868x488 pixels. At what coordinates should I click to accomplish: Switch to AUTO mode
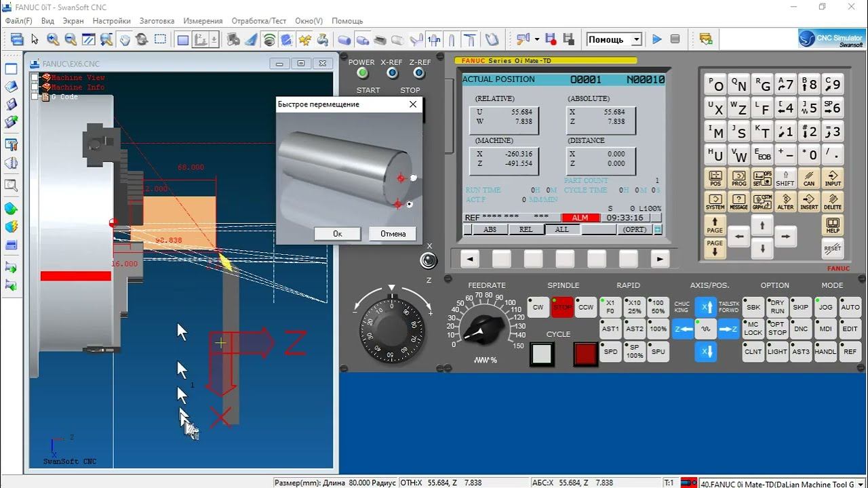coord(850,307)
